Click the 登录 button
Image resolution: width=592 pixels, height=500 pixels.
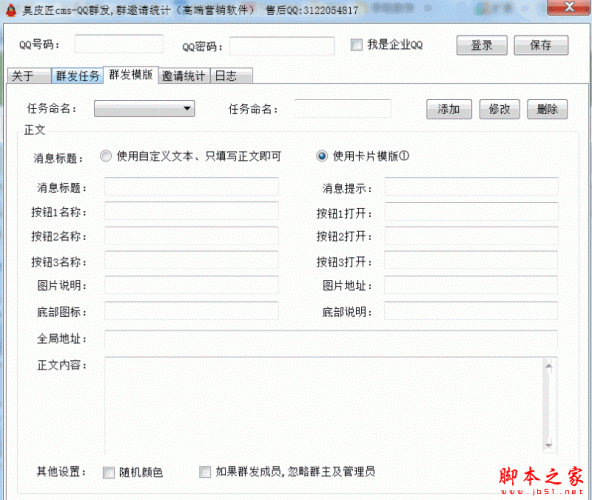click(x=481, y=45)
